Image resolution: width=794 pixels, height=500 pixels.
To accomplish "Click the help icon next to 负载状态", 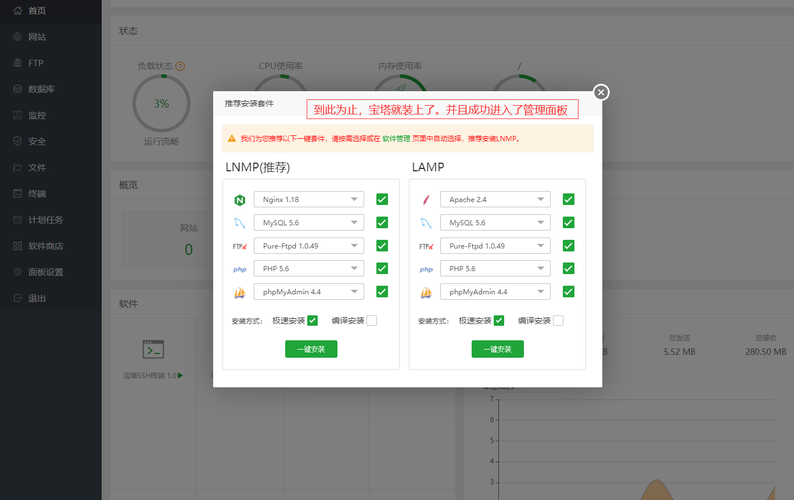I will point(180,66).
